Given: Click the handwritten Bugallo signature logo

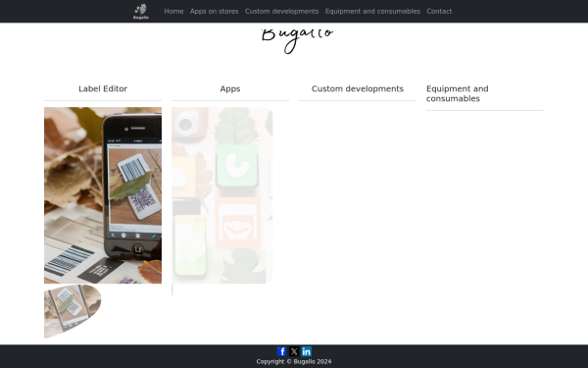Looking at the screenshot, I should coord(297,40).
